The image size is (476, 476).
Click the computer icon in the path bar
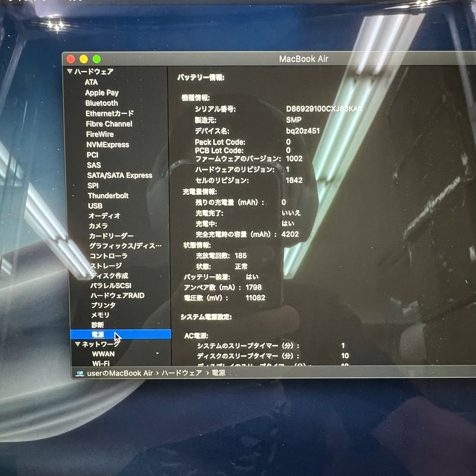[80, 373]
